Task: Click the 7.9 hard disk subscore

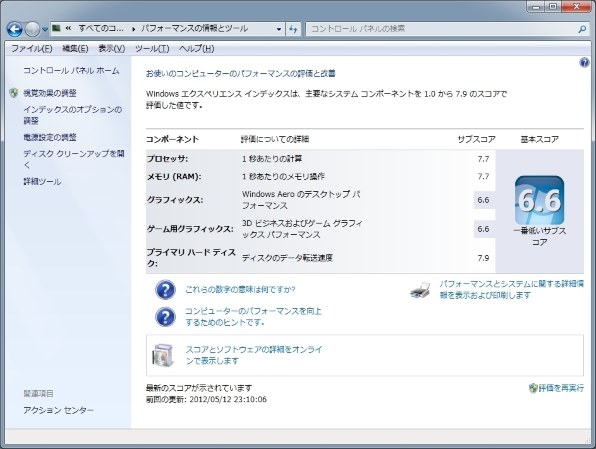Action: coord(483,258)
